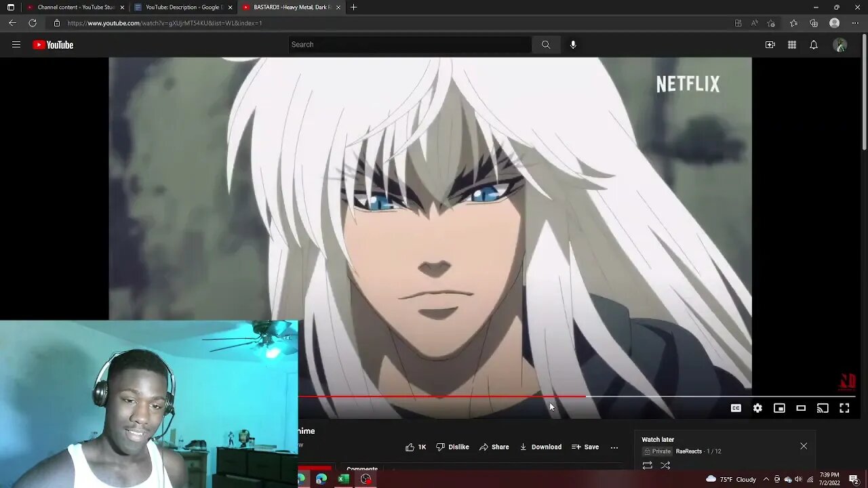Seek the video on the progress bar

point(576,396)
